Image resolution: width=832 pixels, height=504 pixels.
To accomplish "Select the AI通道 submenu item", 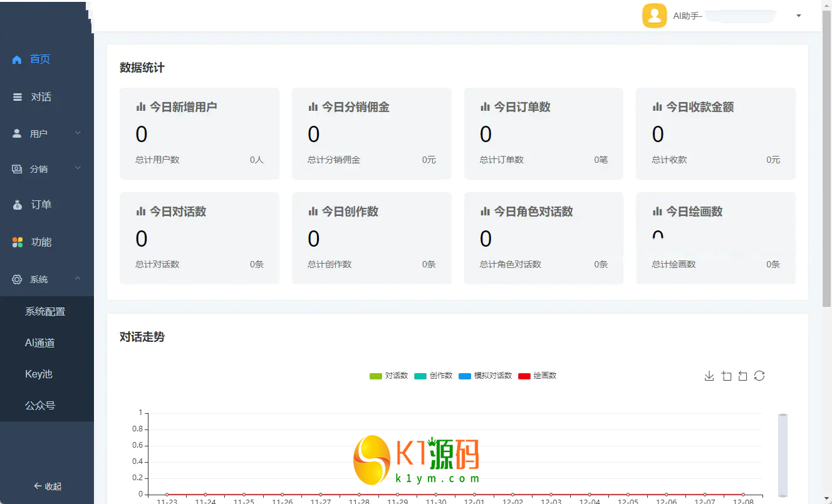I will coord(40,342).
